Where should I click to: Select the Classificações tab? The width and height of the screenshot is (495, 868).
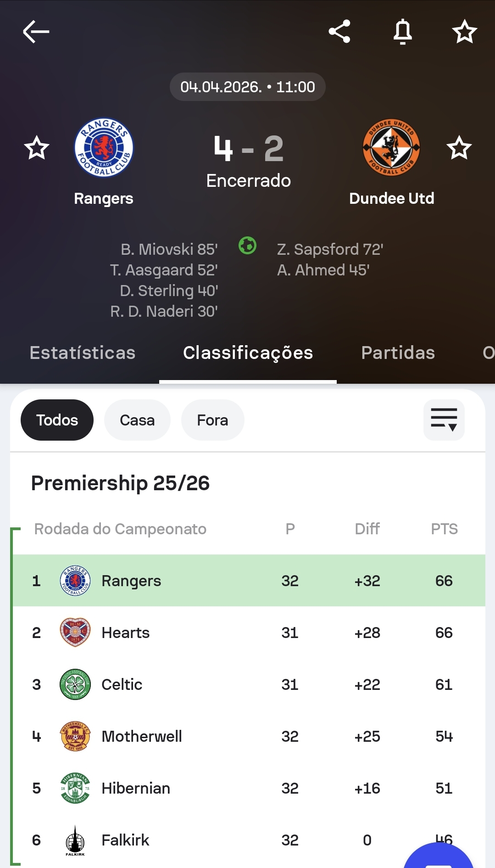248,353
